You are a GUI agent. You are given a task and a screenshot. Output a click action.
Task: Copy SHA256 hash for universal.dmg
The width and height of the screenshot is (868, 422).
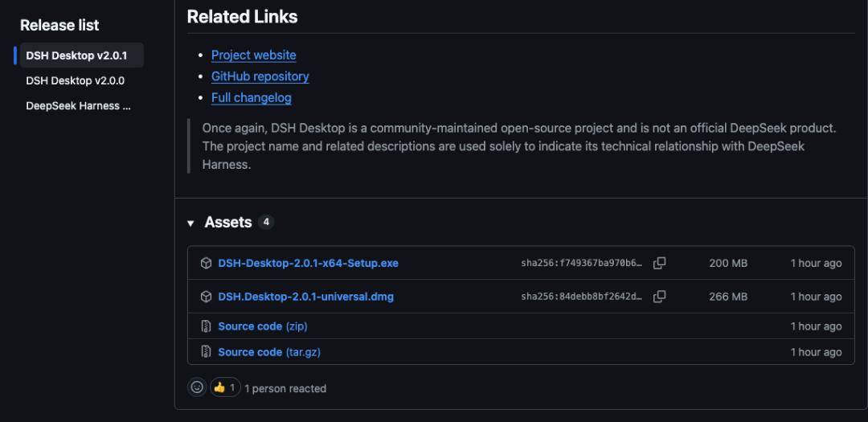pyautogui.click(x=659, y=297)
